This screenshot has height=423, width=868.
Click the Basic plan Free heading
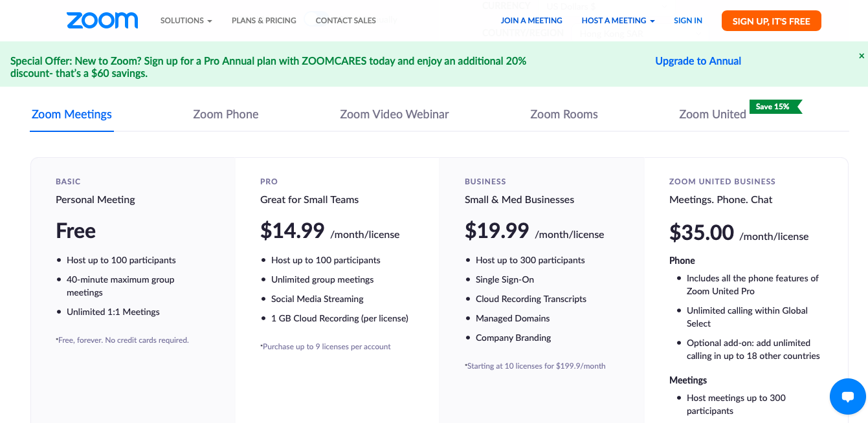(76, 231)
